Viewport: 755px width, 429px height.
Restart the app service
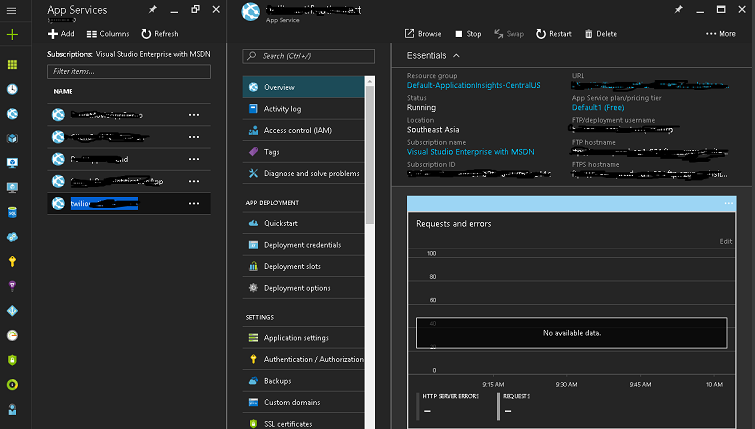click(x=554, y=33)
